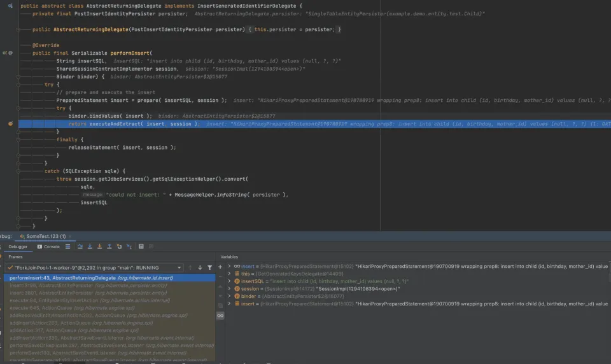
Task: Expand the watched insert variable with glasses icon
Action: tap(229, 267)
